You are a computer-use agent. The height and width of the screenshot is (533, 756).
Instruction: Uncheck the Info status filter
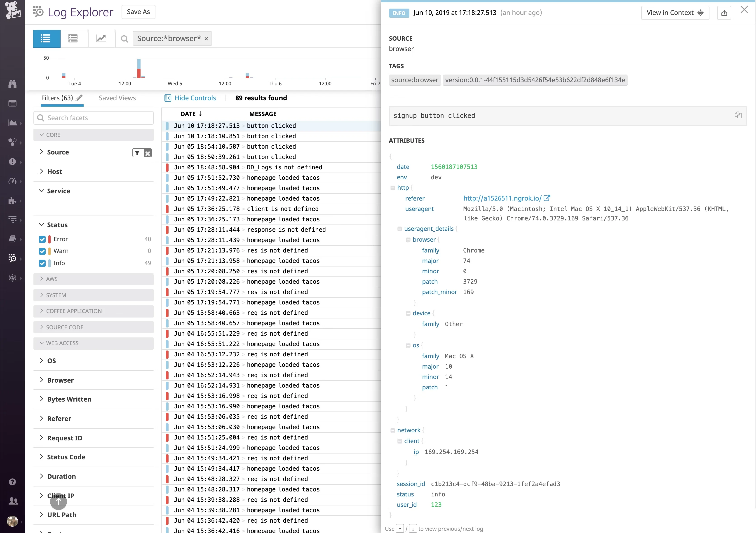pos(42,263)
